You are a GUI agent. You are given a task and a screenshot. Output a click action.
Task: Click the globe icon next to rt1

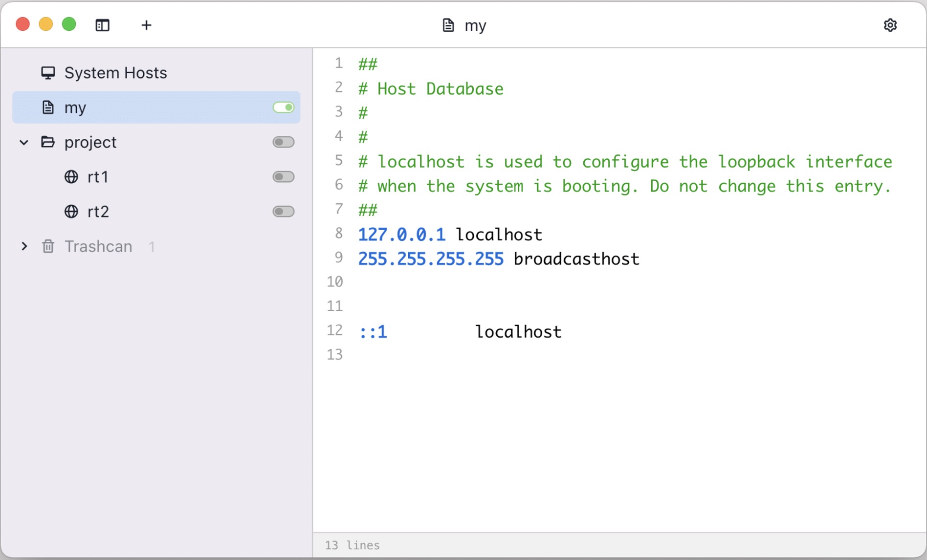pos(71,177)
